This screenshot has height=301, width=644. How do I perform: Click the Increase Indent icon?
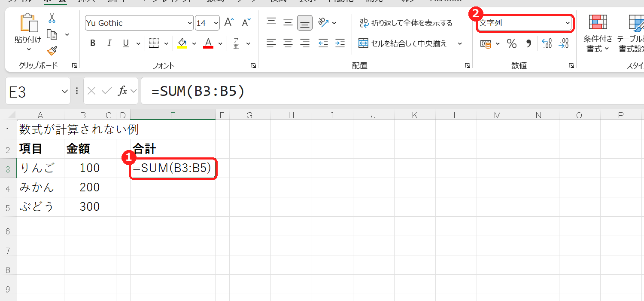coord(340,43)
